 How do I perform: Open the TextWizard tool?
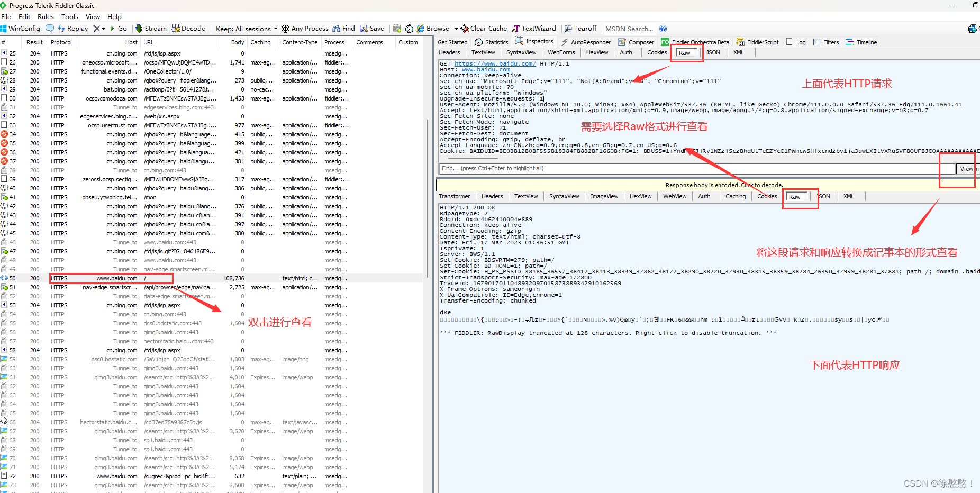(534, 29)
